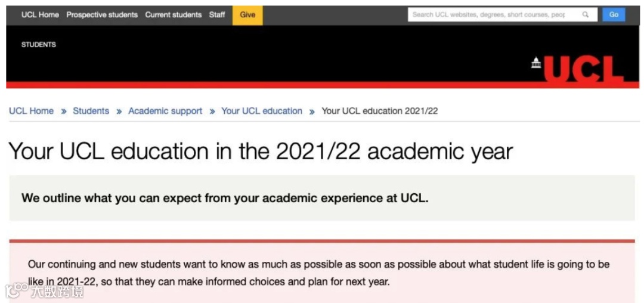The height and width of the screenshot is (303, 644).
Task: Click the magnifier icon in search box
Action: click(586, 15)
